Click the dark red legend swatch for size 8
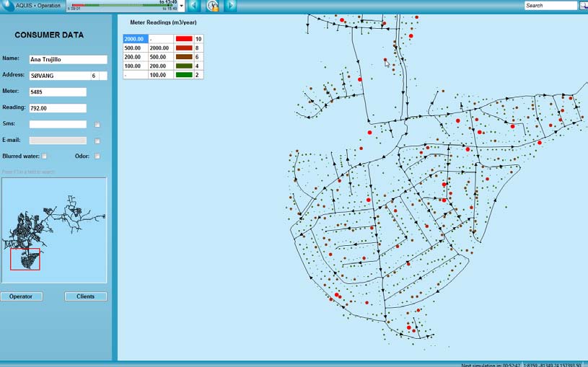 click(x=184, y=48)
